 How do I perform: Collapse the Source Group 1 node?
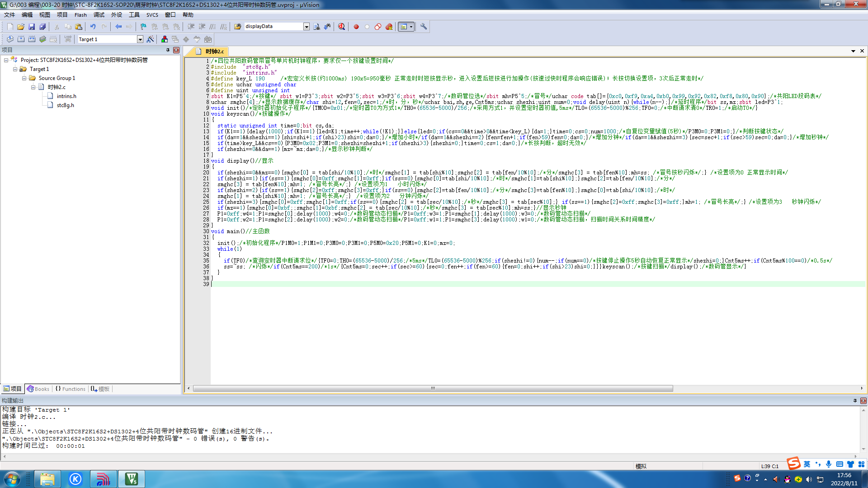tap(24, 78)
